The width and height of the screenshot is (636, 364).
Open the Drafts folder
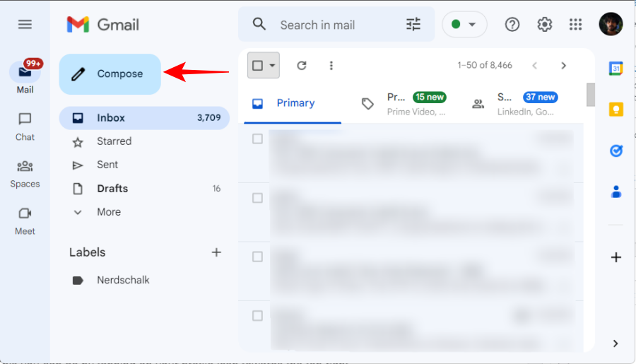[x=144, y=188]
